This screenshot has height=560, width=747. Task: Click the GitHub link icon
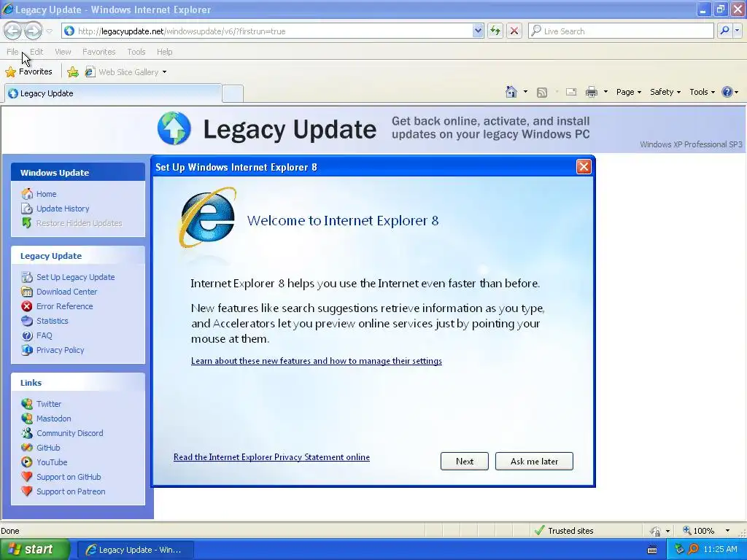(27, 448)
